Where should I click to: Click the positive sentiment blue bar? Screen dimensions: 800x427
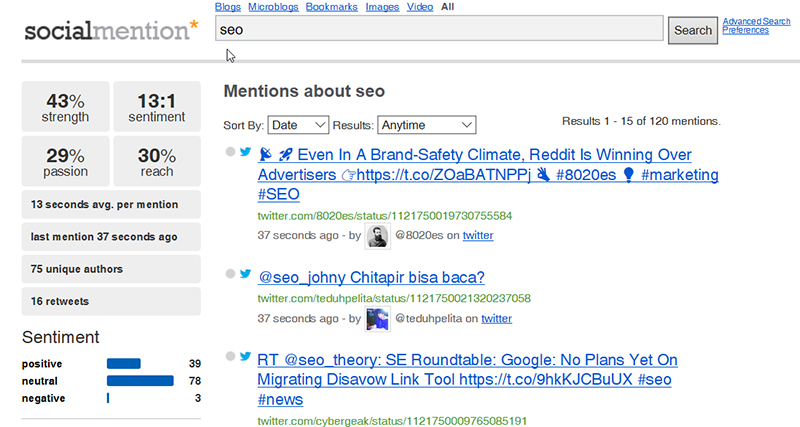[123, 364]
